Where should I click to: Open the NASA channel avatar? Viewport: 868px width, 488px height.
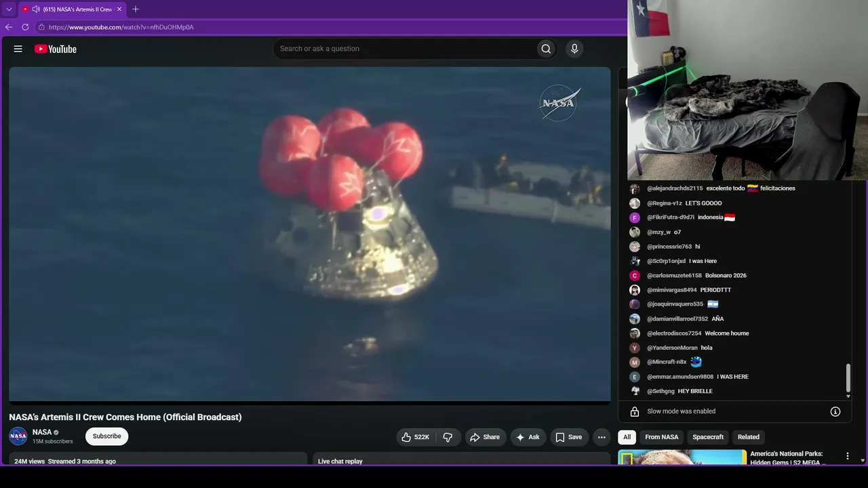pos(18,436)
